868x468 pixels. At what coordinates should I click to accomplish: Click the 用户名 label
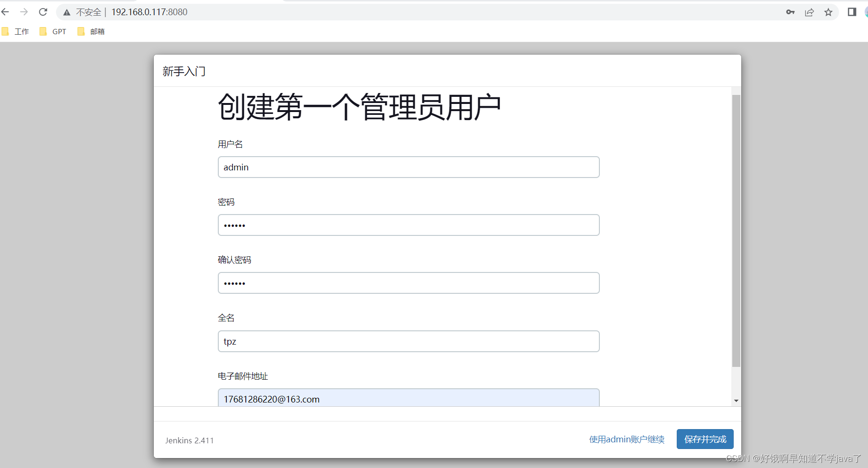tap(230, 144)
